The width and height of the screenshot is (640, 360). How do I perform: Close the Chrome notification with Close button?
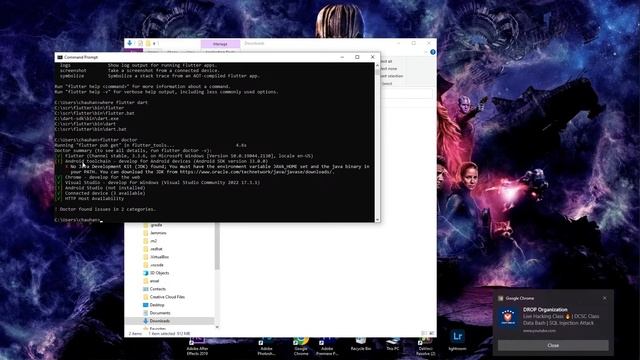click(x=553, y=345)
